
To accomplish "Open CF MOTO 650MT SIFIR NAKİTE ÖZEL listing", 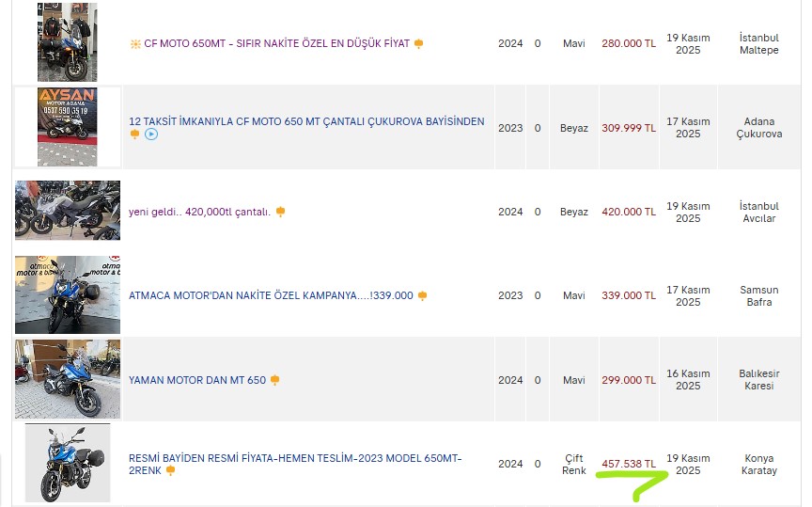I will click(x=276, y=43).
